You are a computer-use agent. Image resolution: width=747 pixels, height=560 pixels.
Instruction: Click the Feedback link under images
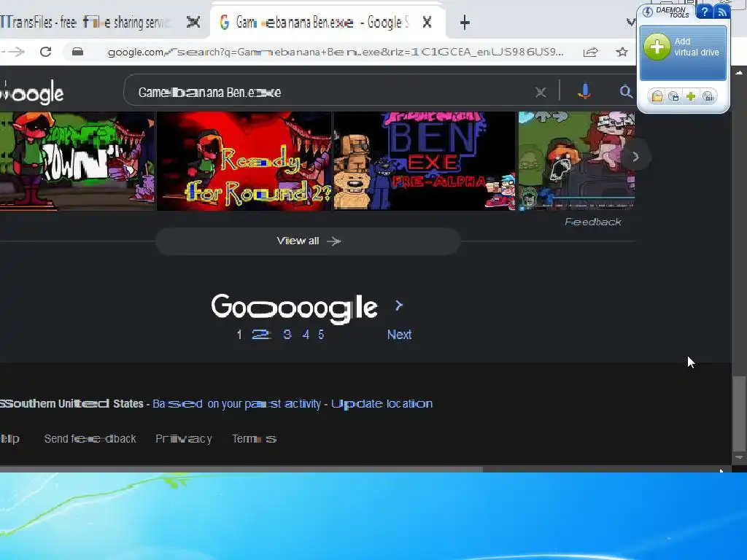(x=592, y=222)
